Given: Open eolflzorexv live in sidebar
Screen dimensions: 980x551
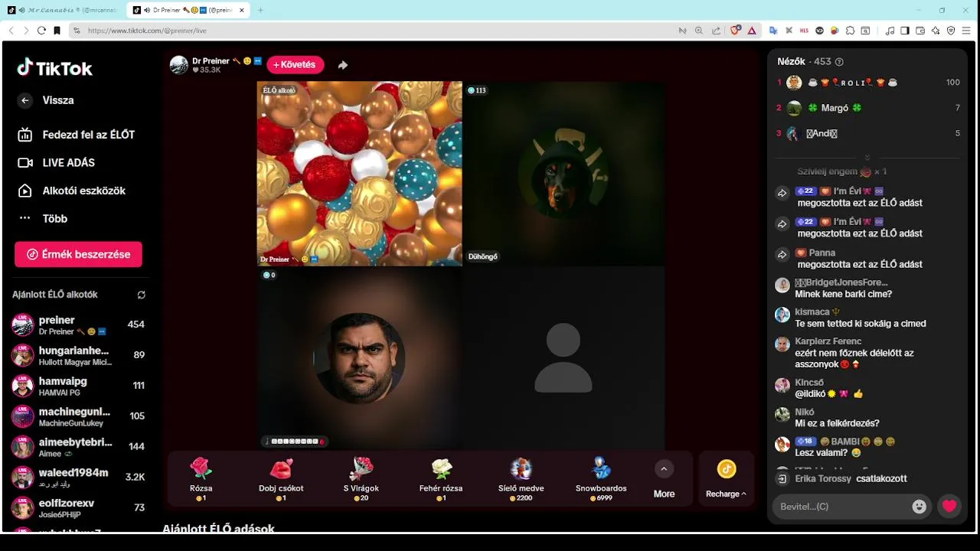Looking at the screenshot, I should (78, 508).
